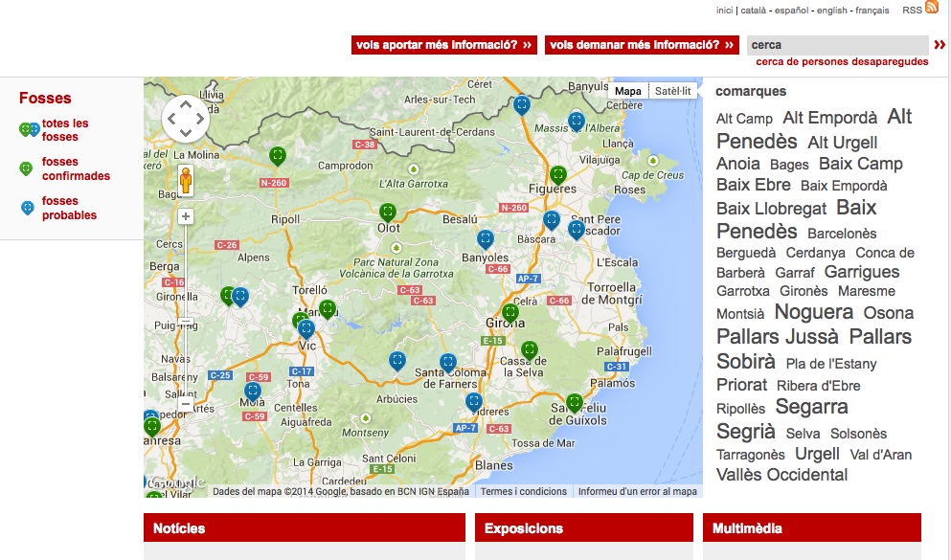The image size is (951, 560).
Task: Switch language to català
Action: point(754,11)
